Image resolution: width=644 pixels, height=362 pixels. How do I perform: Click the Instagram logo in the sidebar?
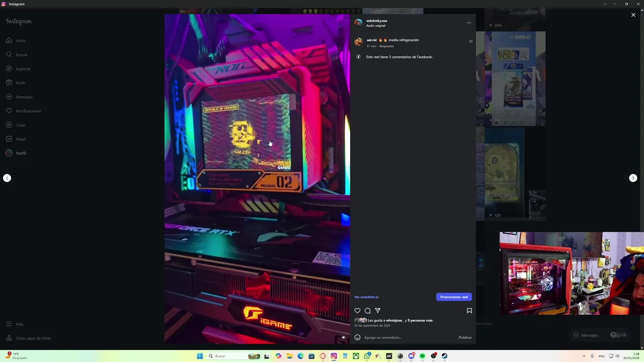click(19, 22)
